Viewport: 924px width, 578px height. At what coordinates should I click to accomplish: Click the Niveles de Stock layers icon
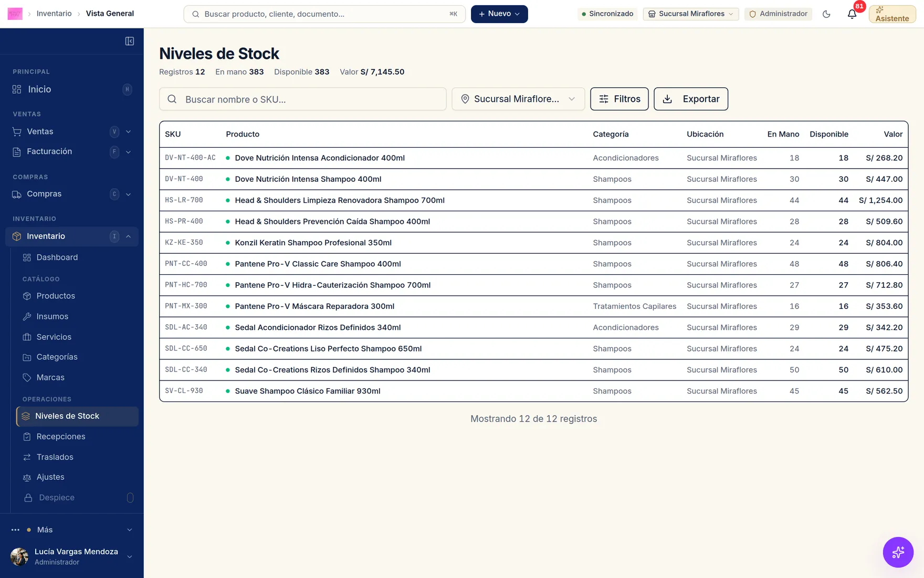(26, 416)
